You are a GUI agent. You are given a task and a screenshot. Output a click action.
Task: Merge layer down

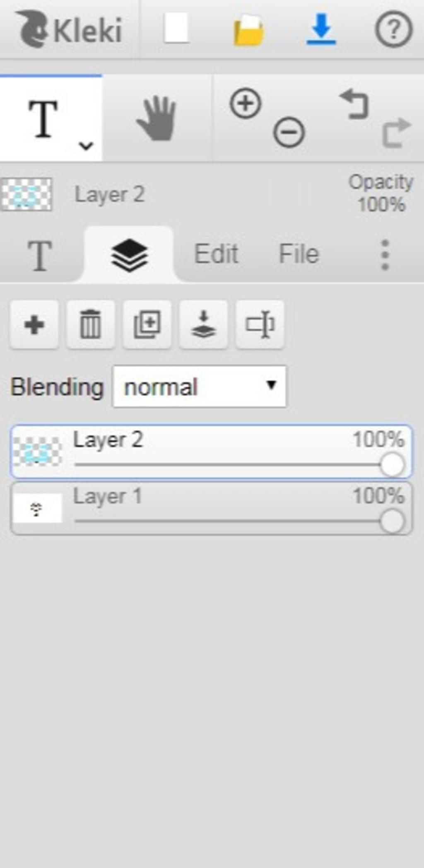203,324
